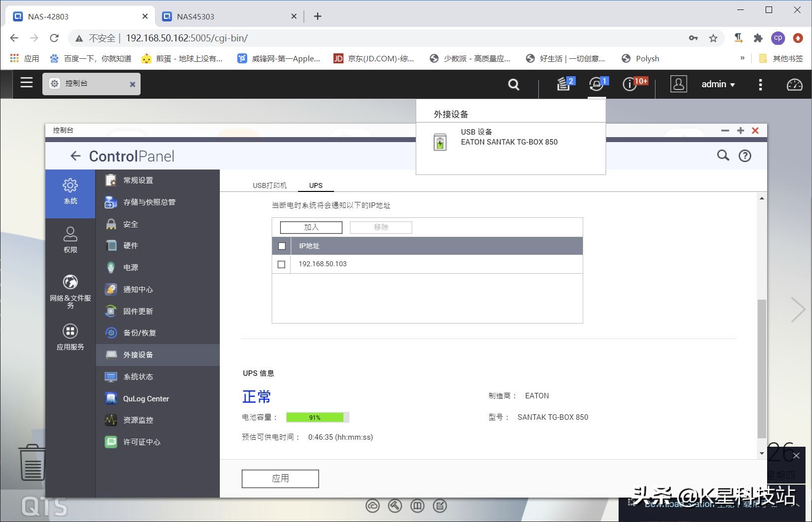Reload the browser page
The width and height of the screenshot is (812, 522).
[x=54, y=38]
